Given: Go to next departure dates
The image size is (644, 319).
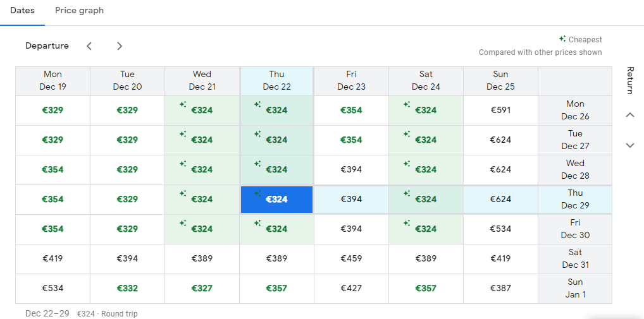Looking at the screenshot, I should click(120, 46).
